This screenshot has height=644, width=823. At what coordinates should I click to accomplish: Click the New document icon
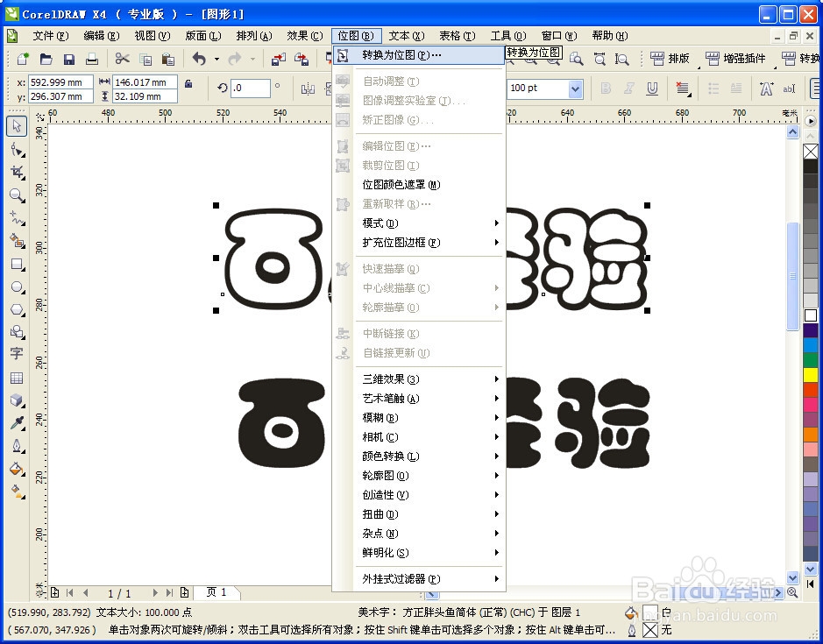23,59
